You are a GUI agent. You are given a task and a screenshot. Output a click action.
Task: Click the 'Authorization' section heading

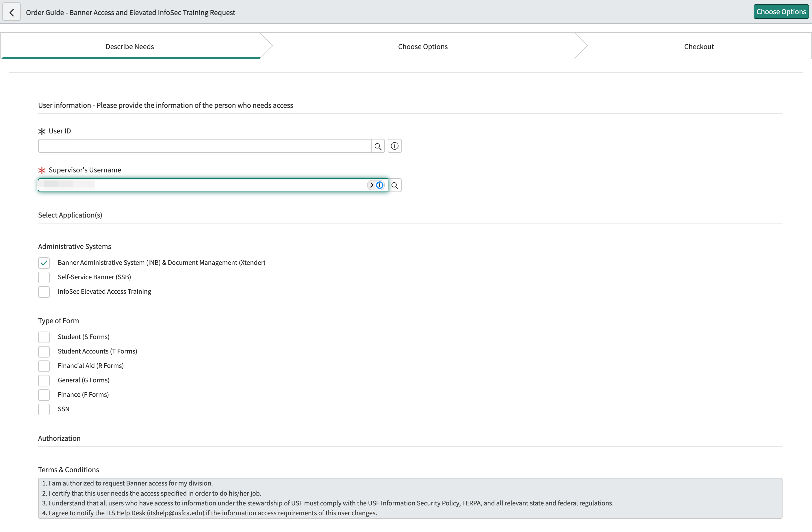[59, 438]
